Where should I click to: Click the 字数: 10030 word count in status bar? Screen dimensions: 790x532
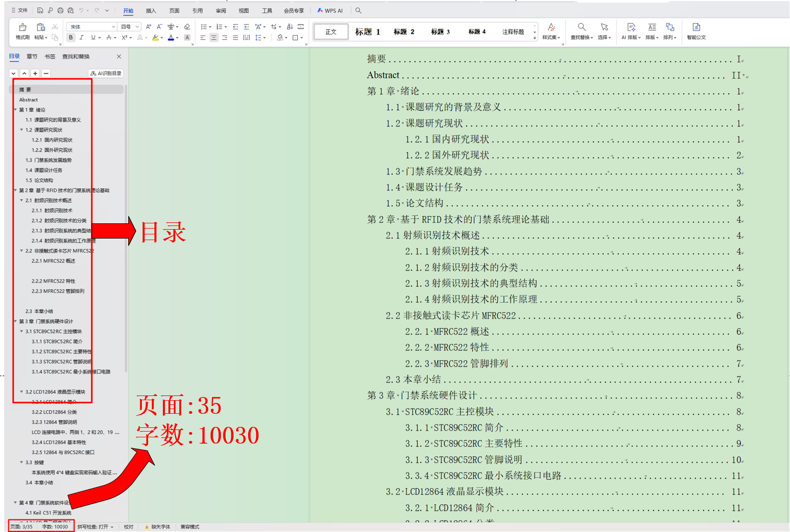[55, 527]
